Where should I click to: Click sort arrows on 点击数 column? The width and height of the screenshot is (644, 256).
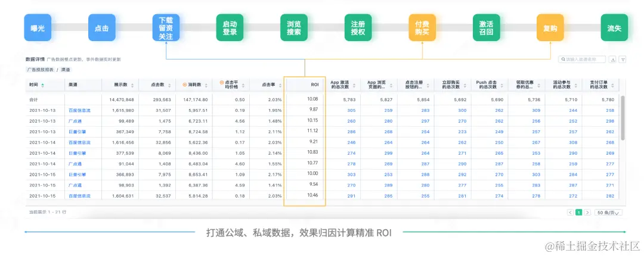pos(169,85)
